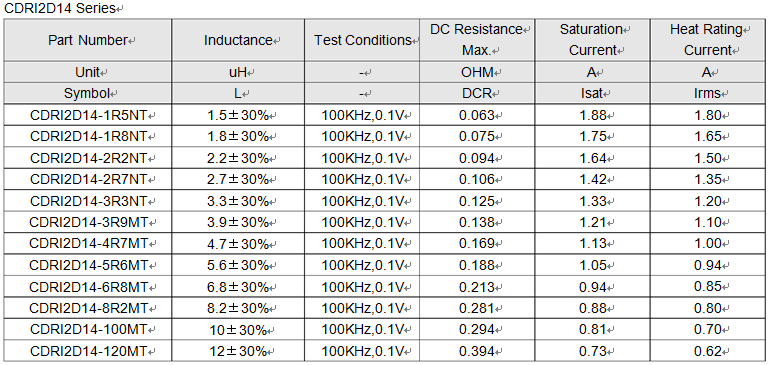This screenshot has width=771, height=365.
Task: Select the DCR symbol cell
Action: pos(477,93)
